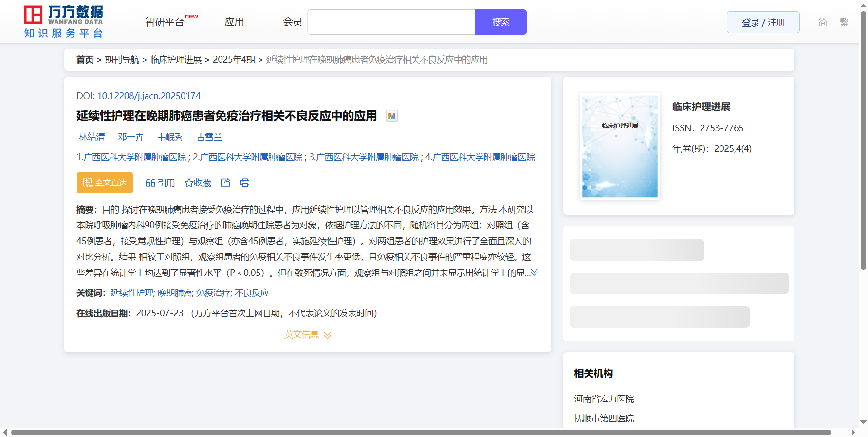The width and height of the screenshot is (868, 437).
Task: Open related institution 抚顺市第四医院
Action: pyautogui.click(x=604, y=419)
